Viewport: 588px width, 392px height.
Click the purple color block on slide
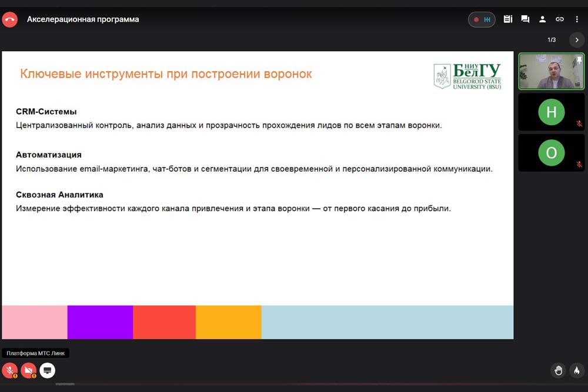pos(100,322)
